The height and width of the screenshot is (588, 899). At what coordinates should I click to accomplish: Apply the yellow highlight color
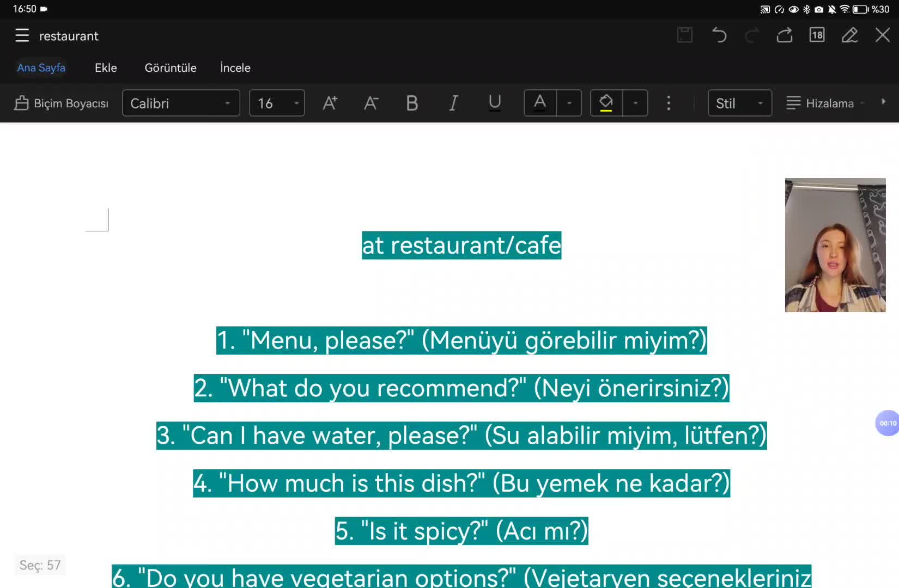[x=606, y=103]
